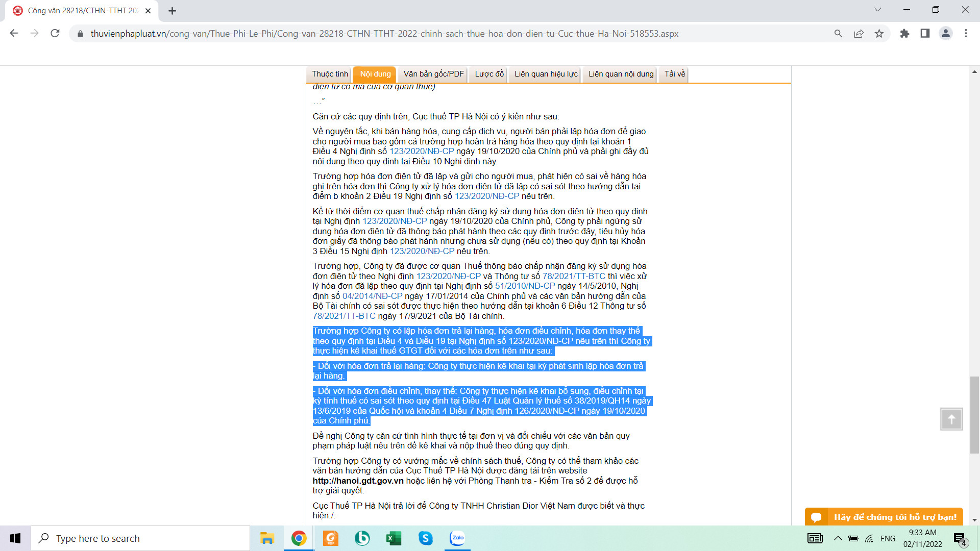This screenshot has height=551, width=980.
Task: Open the 78/2021/TT-BTC link after Thông tư số
Action: pos(574,277)
